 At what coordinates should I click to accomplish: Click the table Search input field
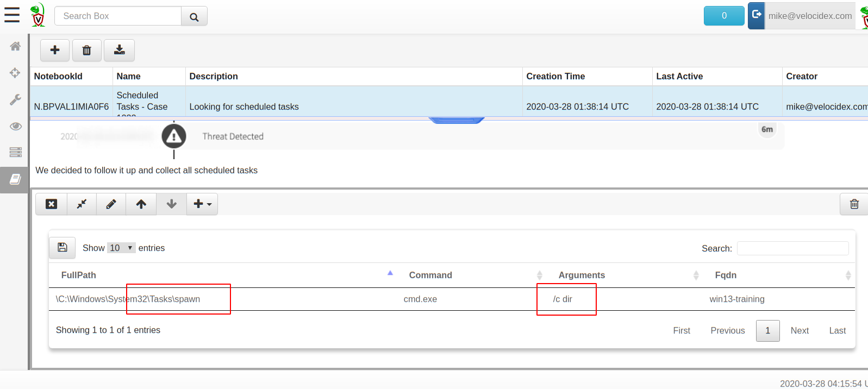(792, 248)
